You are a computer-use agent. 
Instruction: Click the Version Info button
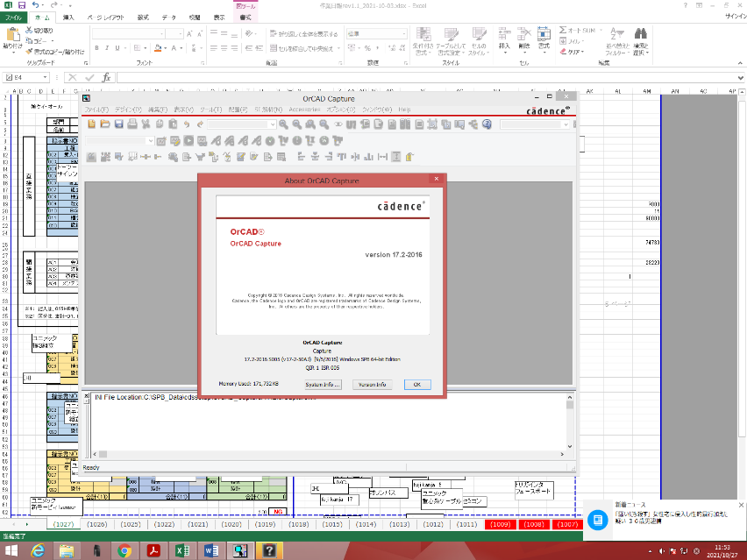coord(372,384)
